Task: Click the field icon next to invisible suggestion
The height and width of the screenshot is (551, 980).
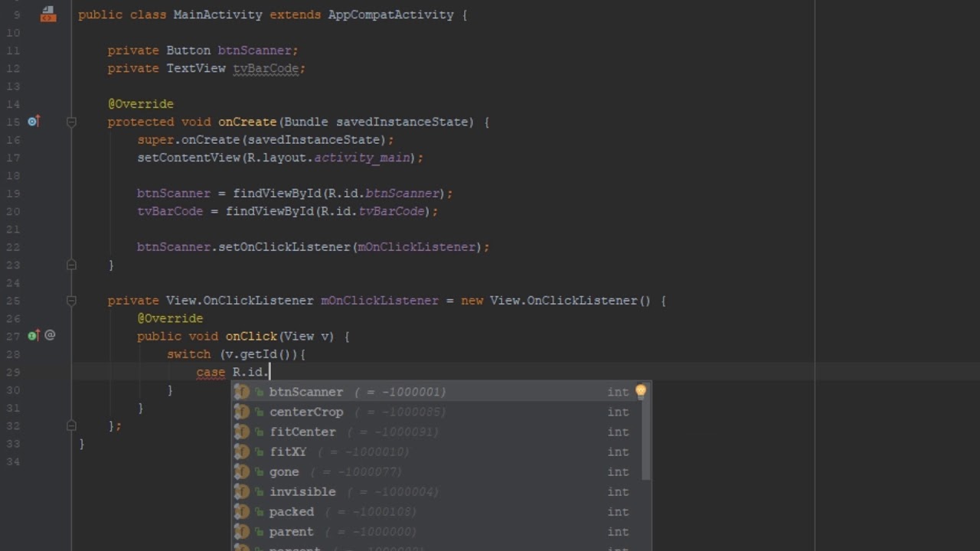Action: click(x=242, y=491)
